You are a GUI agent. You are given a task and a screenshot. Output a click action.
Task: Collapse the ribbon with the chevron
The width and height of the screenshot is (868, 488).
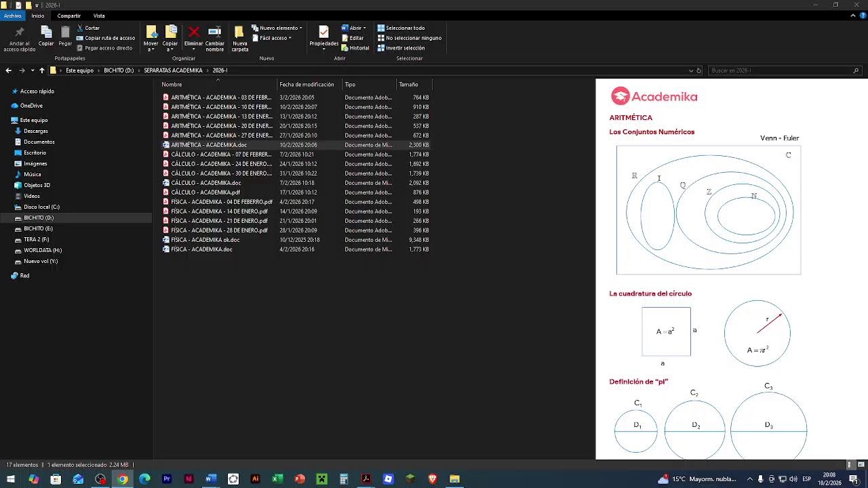click(852, 16)
